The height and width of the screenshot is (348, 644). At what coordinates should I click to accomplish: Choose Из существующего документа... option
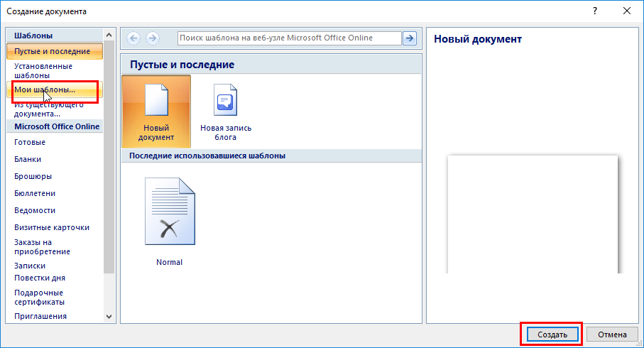pyautogui.click(x=49, y=109)
